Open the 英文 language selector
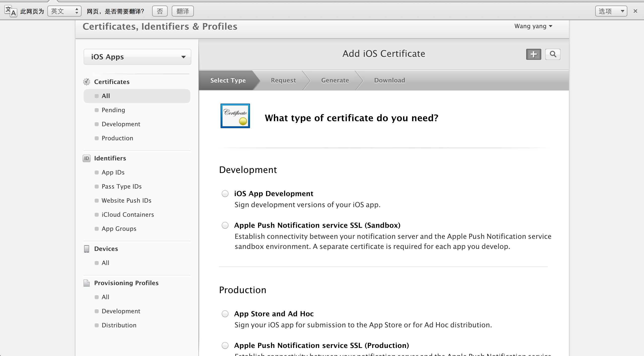 click(x=64, y=11)
